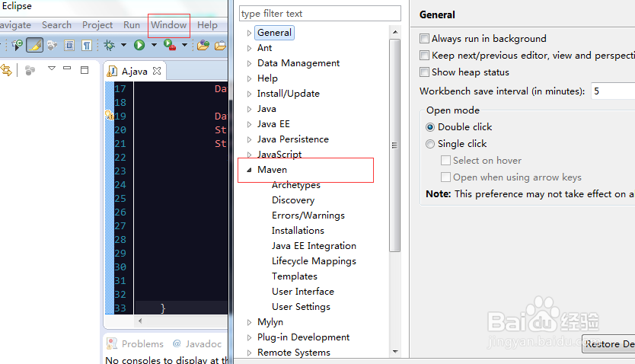Click the A.java file icon in editor tab
This screenshot has width=635, height=364.
tap(112, 72)
